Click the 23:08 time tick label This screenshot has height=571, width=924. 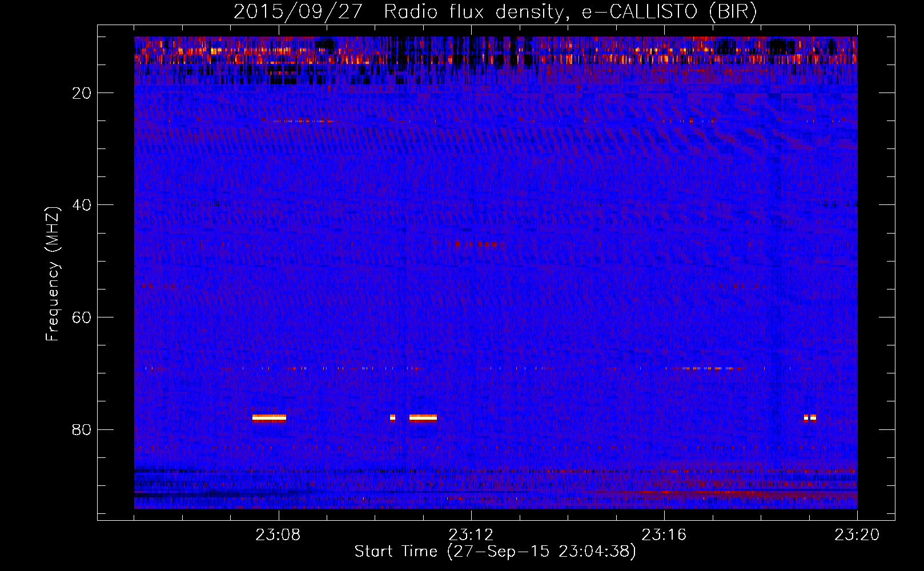[x=278, y=535]
